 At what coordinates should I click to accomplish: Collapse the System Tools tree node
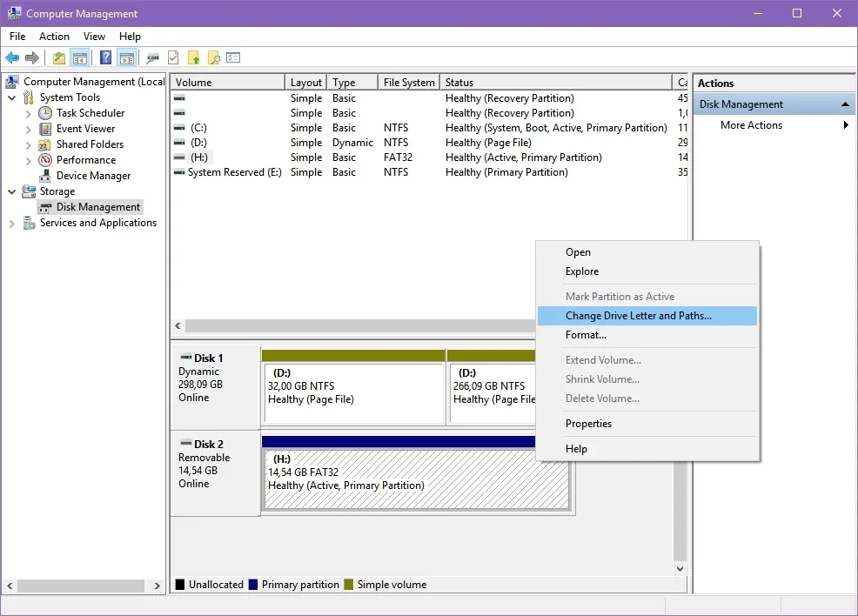click(x=11, y=98)
